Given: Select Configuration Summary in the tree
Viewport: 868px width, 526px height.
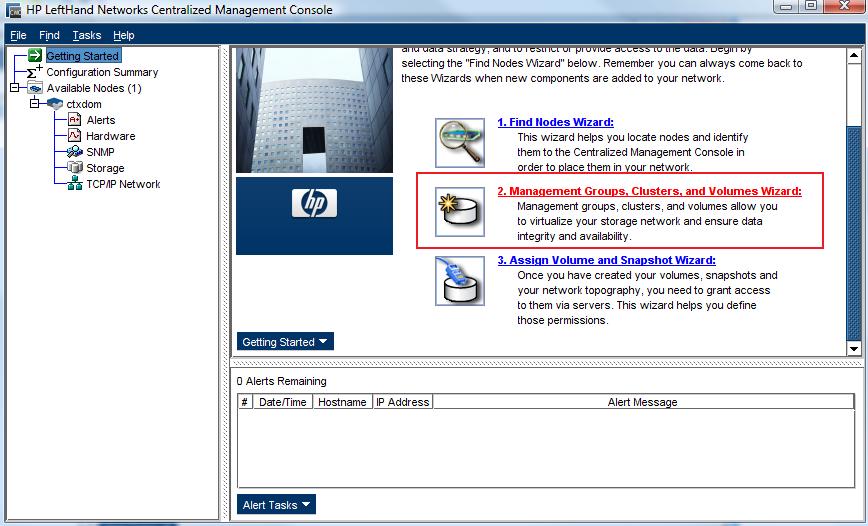Looking at the screenshot, I should [x=102, y=72].
